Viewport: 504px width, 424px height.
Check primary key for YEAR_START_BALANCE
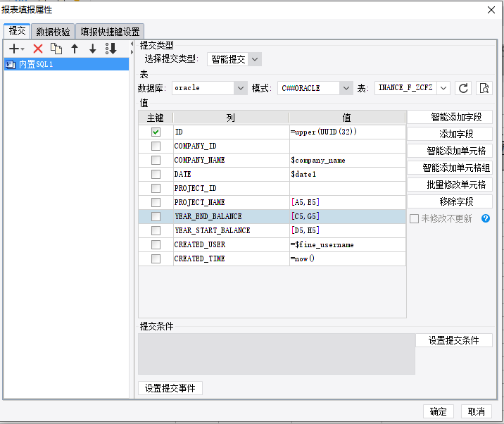156,230
